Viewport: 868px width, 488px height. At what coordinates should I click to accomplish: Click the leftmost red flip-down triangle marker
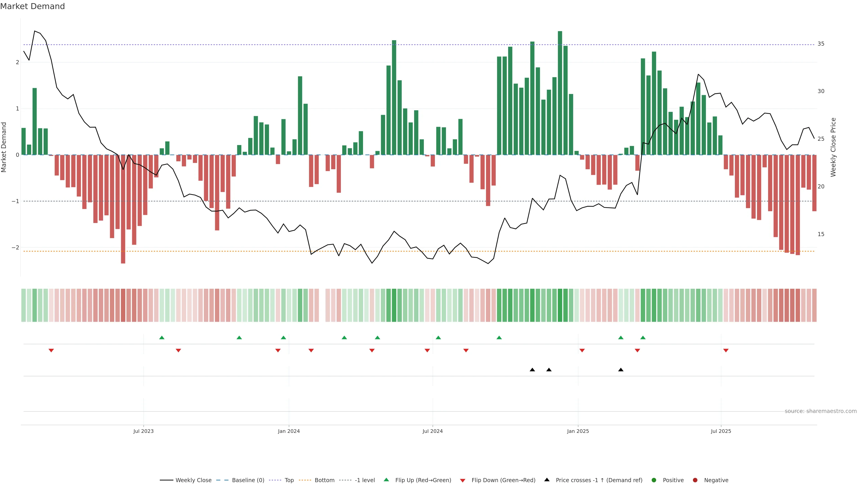[51, 351]
